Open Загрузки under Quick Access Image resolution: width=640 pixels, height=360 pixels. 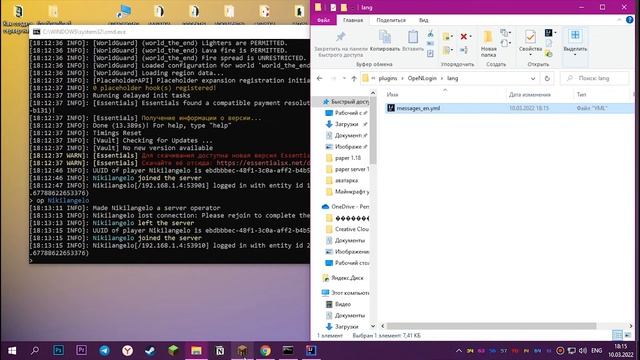(346, 124)
